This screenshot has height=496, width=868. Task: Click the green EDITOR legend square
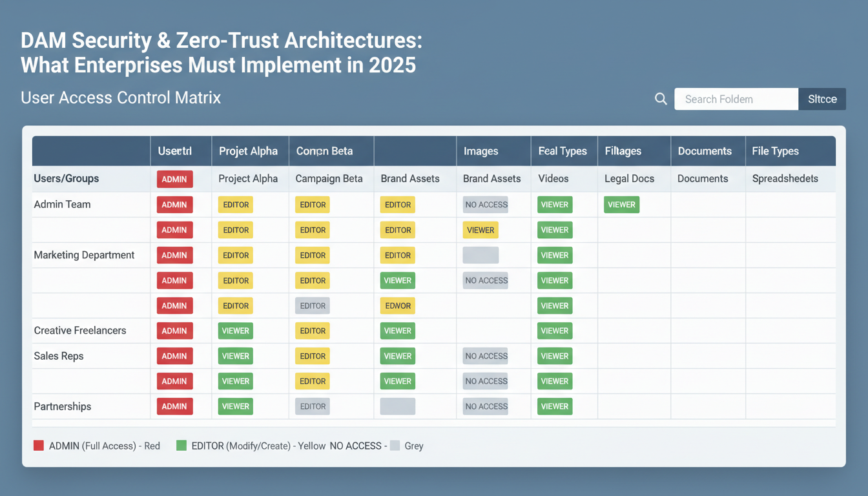click(179, 446)
